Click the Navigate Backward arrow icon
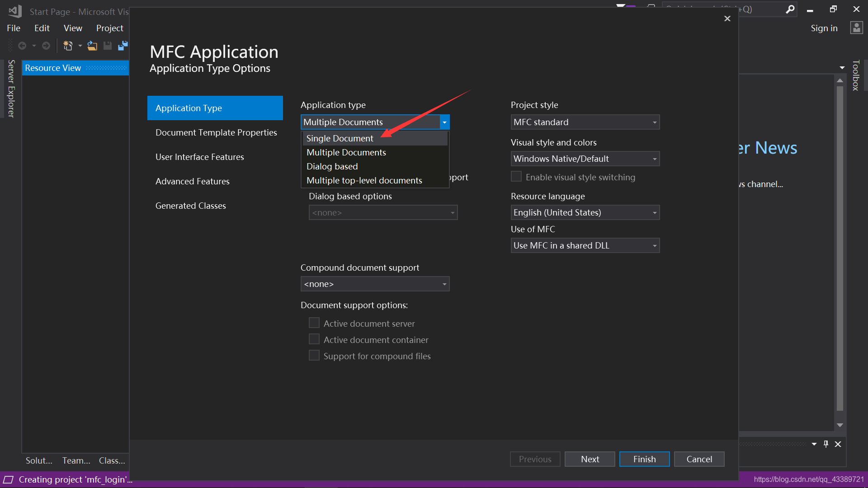Image resolution: width=868 pixels, height=488 pixels. pyautogui.click(x=22, y=46)
